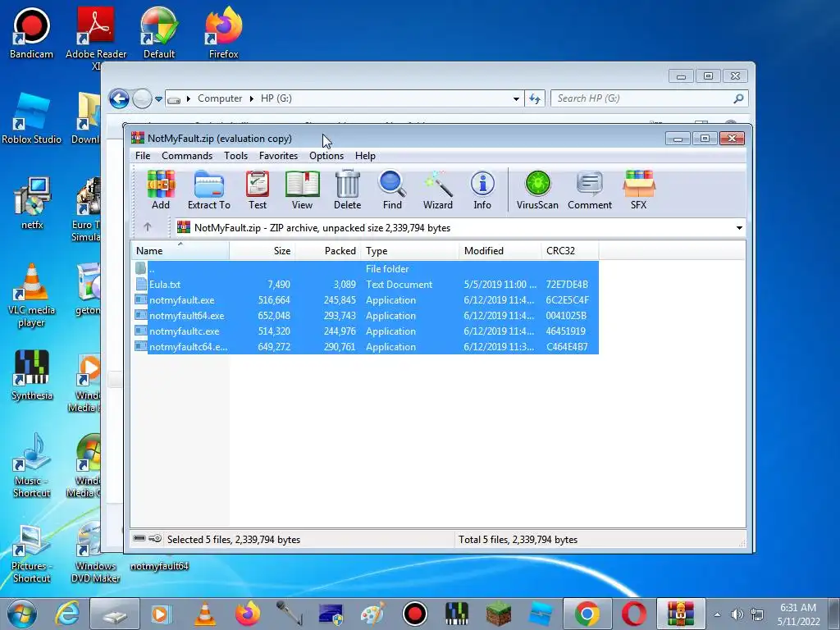Open the VLC media player desktop icon

pos(31,295)
